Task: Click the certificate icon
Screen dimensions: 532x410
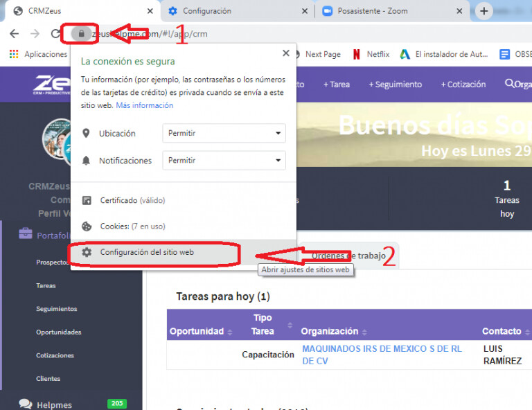Action: coord(87,200)
